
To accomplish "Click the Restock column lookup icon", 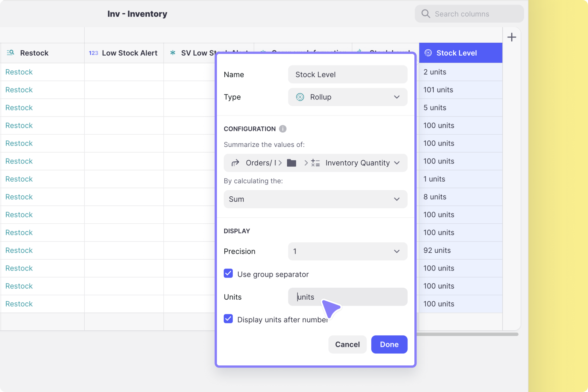I will tap(10, 53).
